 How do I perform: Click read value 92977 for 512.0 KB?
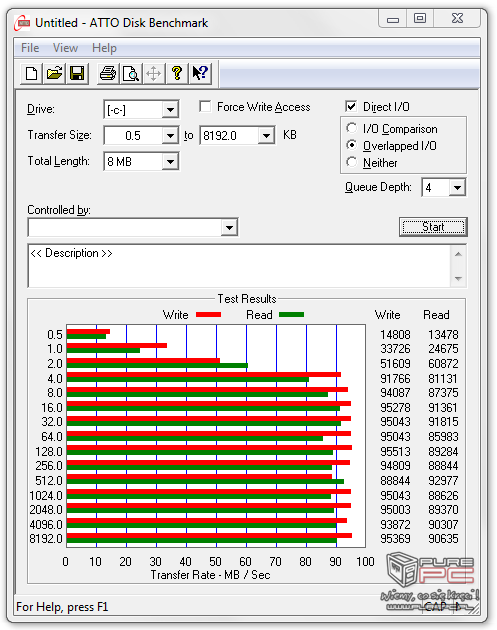443,481
